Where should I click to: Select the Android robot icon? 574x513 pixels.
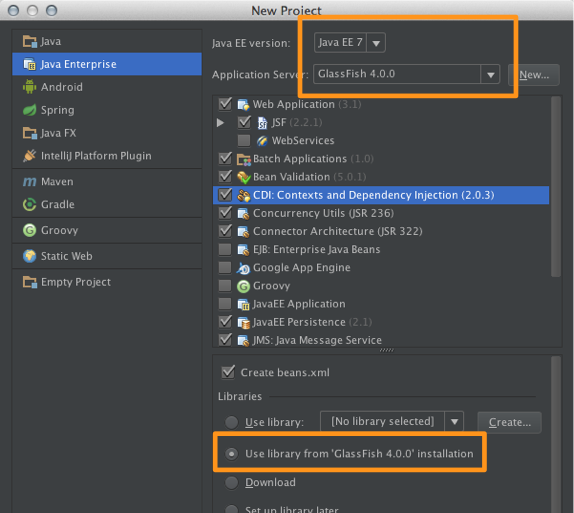(29, 87)
